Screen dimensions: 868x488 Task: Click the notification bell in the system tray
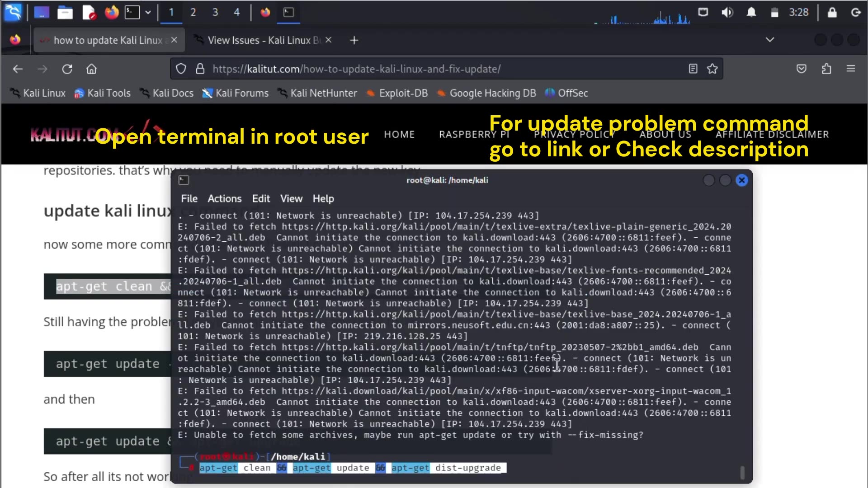[751, 12]
